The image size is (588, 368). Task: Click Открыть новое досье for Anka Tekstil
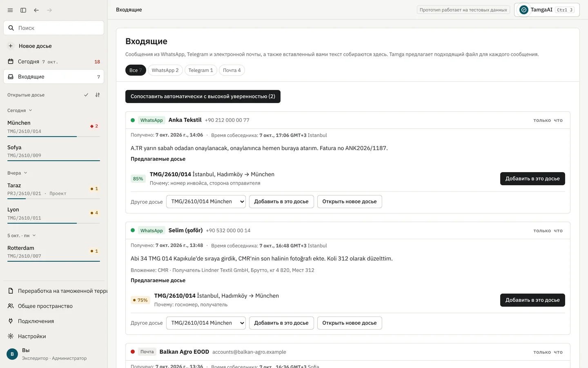tap(350, 202)
